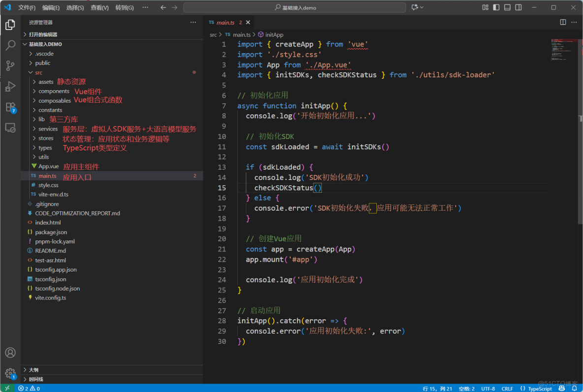Expand the components folder

click(54, 91)
